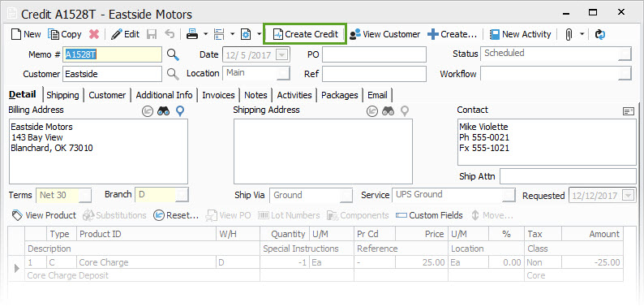Viewport: 644px width, 307px height.
Task: Open View Customer from the toolbar
Action: 384,34
